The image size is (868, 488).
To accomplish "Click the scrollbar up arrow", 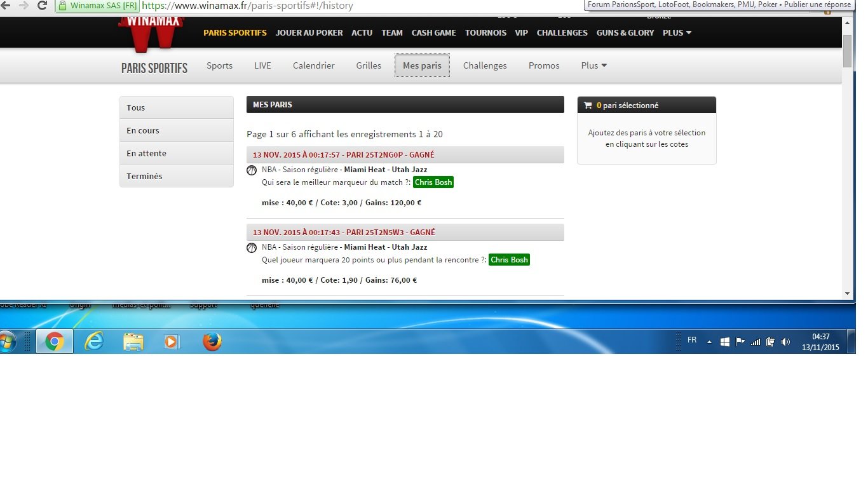I will (x=847, y=22).
